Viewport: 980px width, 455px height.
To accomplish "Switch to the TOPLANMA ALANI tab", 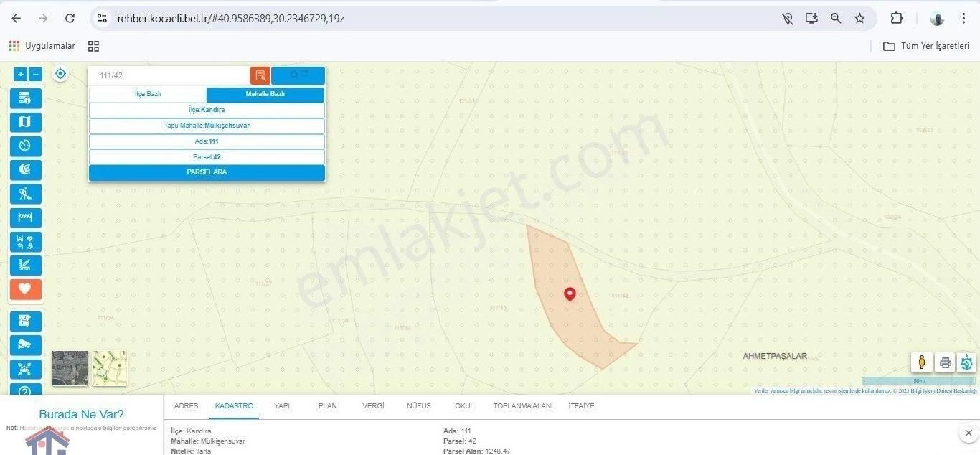I will point(523,406).
